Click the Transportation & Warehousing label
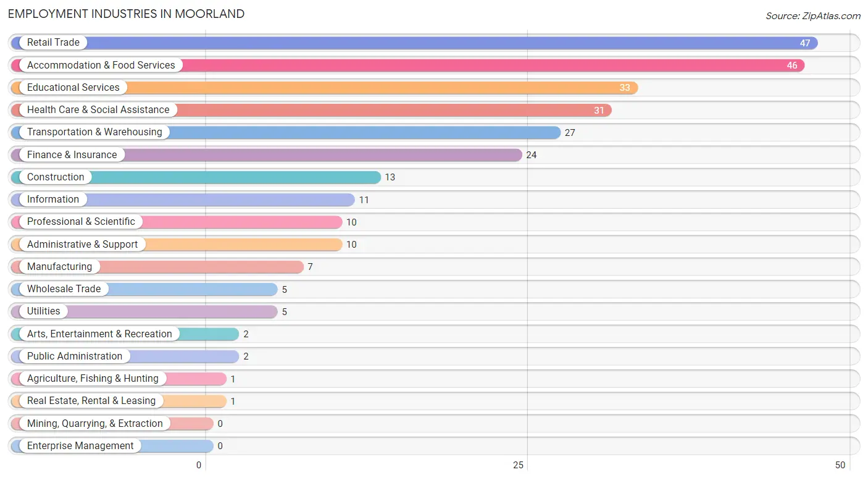 94,132
